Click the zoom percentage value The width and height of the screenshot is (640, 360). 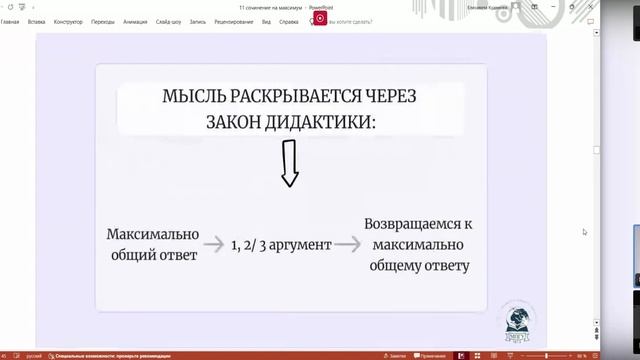[x=581, y=356]
